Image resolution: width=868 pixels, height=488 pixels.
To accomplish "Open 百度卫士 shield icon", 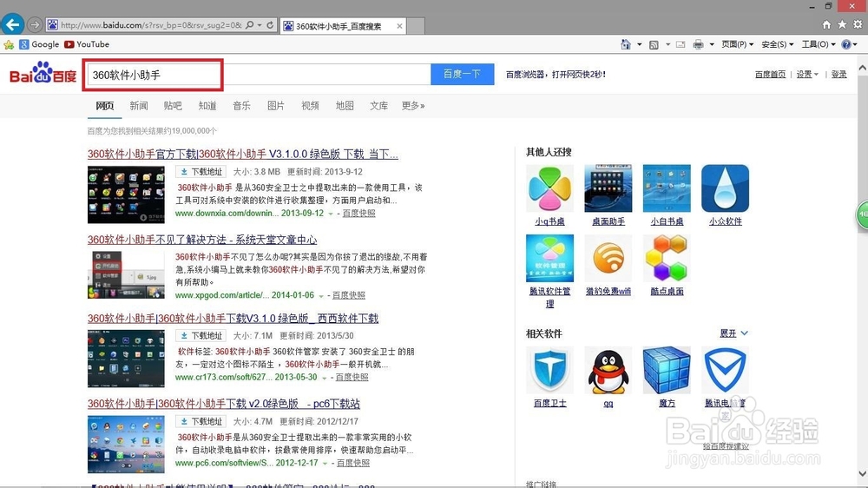I will pos(549,370).
